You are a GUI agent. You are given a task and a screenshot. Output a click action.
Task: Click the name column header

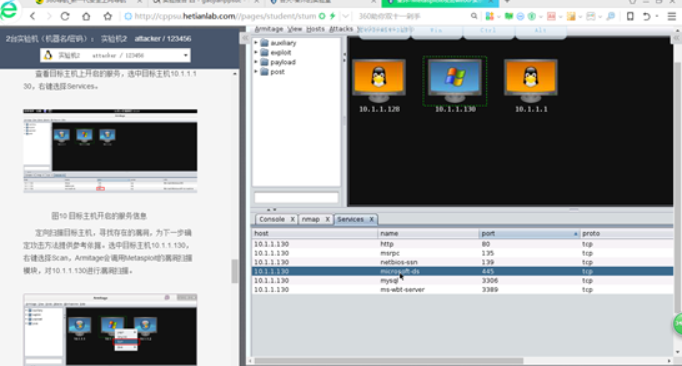coord(428,234)
